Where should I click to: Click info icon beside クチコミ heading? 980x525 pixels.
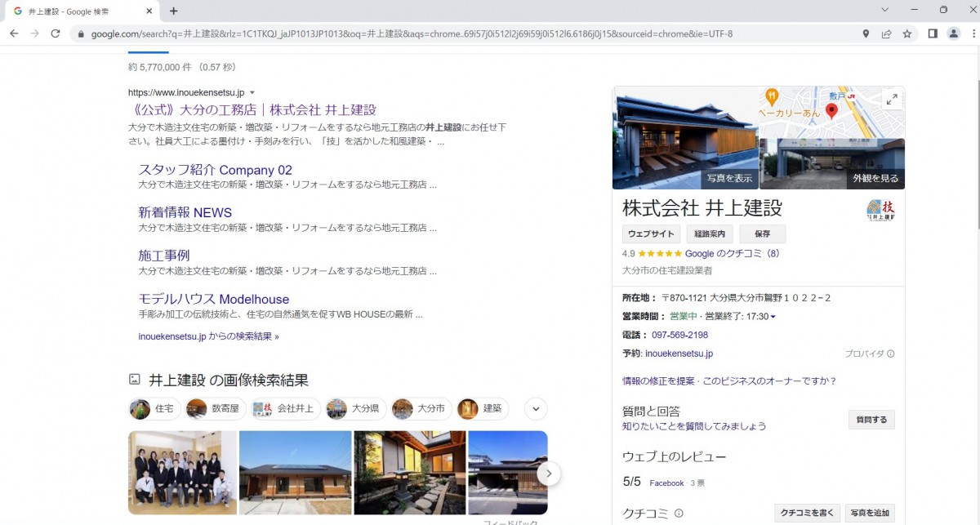tap(679, 514)
